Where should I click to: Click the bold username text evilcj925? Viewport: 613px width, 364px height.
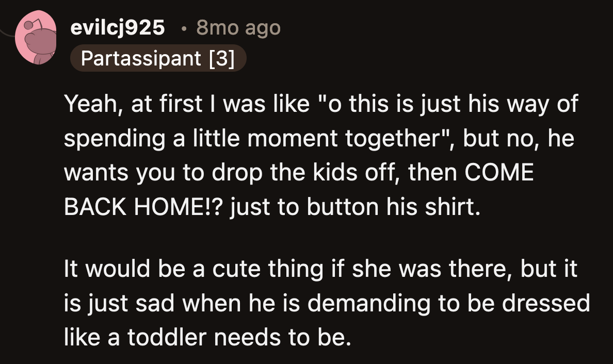[117, 28]
